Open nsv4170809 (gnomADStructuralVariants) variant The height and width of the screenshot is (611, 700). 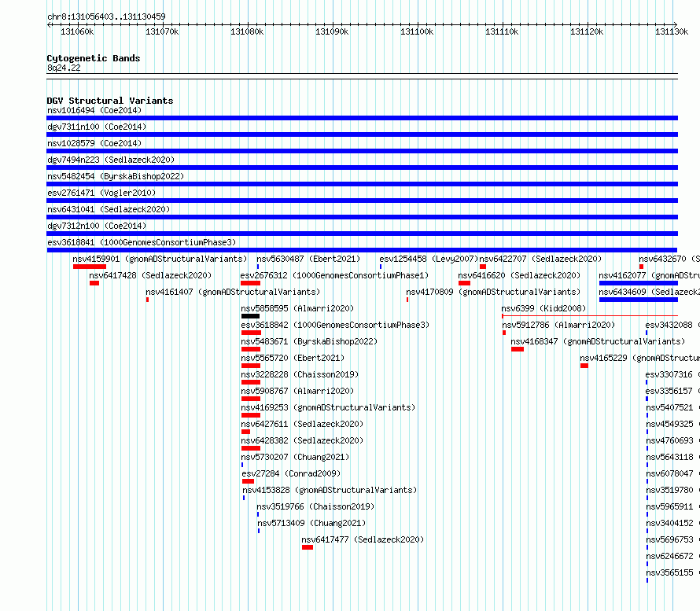[493, 292]
